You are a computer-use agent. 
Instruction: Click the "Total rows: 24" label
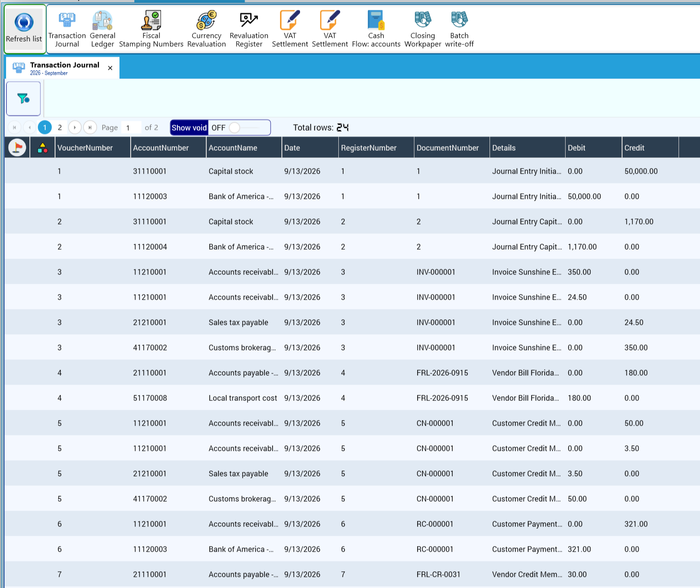pos(321,127)
